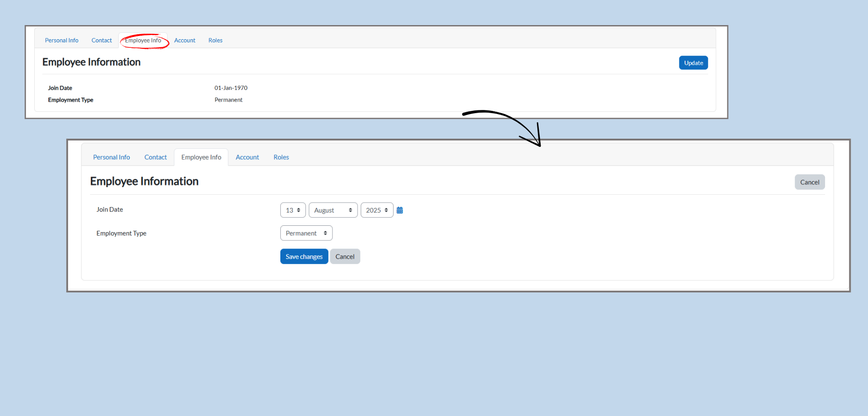Open Roles tab in the view-mode panel
Image resolution: width=868 pixels, height=416 pixels.
[216, 41]
